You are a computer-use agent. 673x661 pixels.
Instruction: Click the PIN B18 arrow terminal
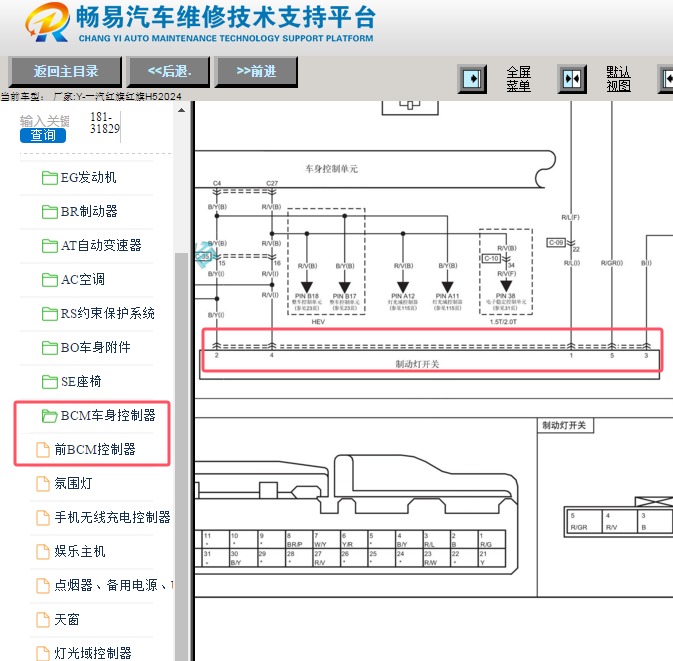coord(306,287)
